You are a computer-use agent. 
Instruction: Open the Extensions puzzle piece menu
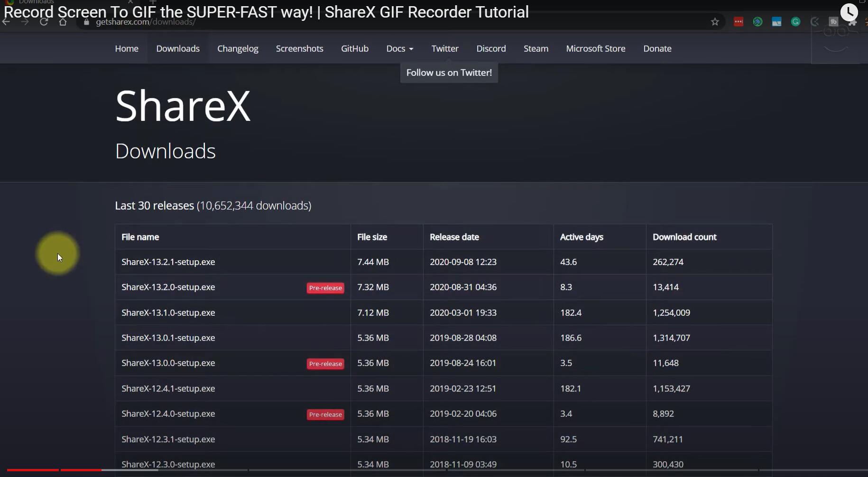click(852, 22)
